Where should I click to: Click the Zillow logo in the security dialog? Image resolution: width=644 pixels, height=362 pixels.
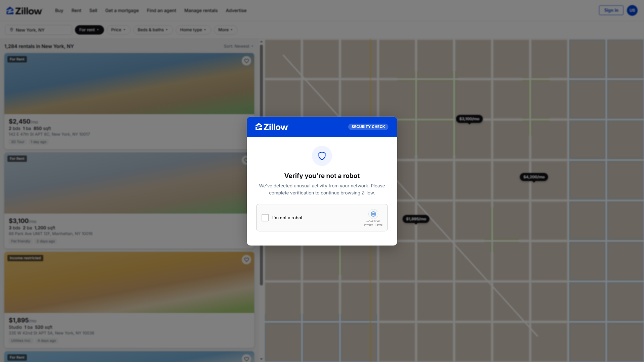(x=272, y=127)
